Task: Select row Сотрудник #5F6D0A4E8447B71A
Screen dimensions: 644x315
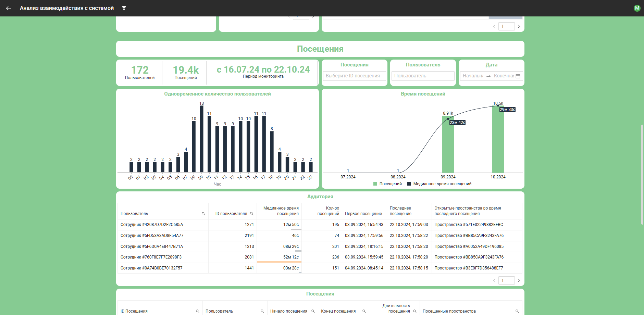Action: [x=320, y=247]
